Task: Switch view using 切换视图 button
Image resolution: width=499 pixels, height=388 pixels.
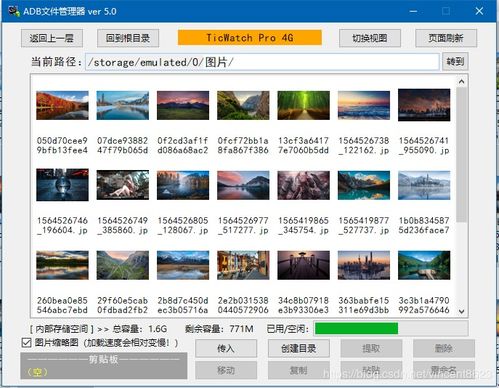Action: 370,38
